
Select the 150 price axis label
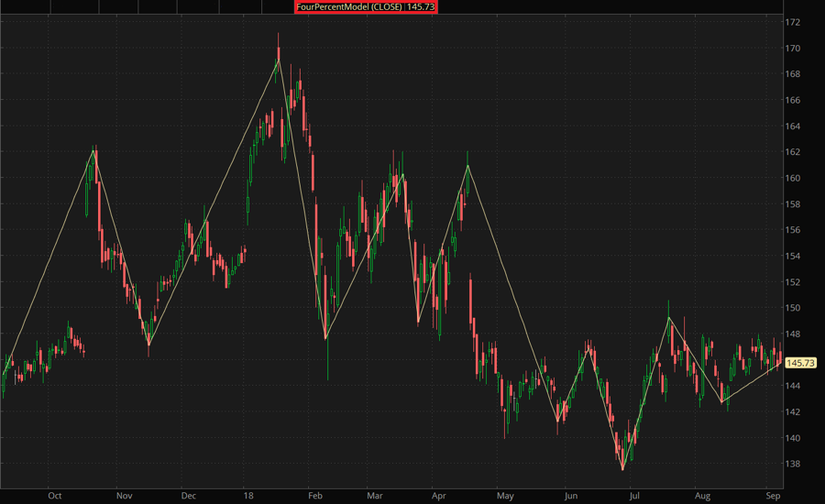(792, 308)
